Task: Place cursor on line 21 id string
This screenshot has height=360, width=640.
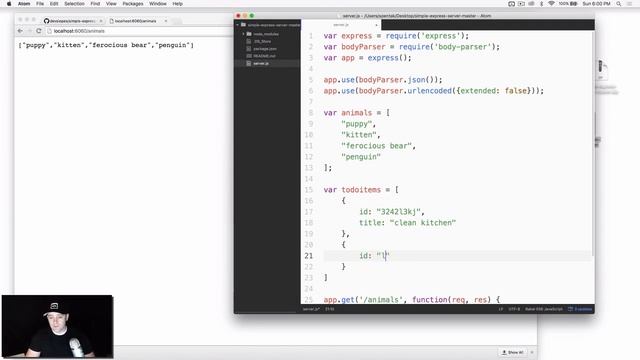Action: tap(383, 256)
